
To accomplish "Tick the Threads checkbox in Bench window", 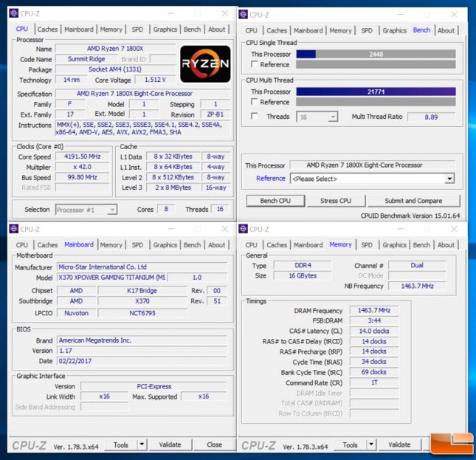I will point(255,116).
